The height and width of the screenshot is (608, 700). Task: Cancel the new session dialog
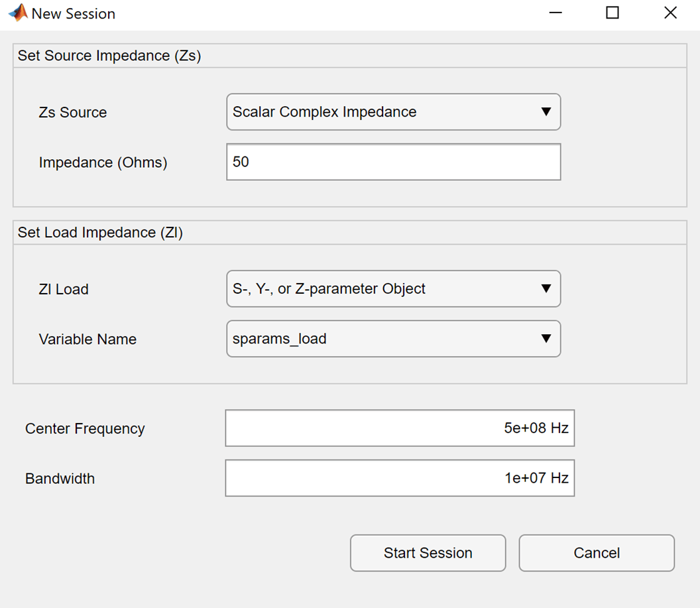tap(597, 553)
